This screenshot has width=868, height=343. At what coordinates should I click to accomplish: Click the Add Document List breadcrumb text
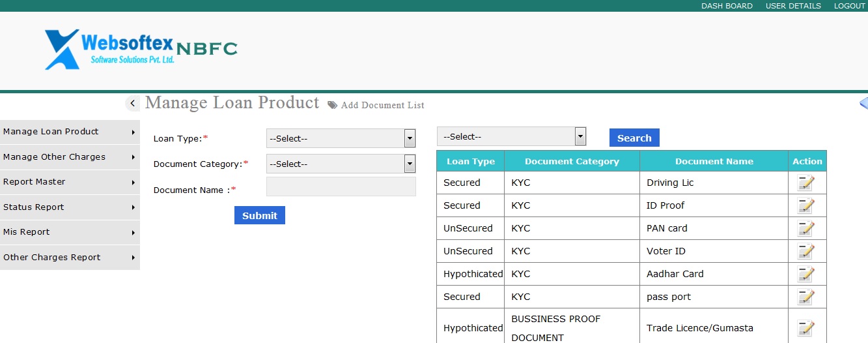click(x=382, y=105)
